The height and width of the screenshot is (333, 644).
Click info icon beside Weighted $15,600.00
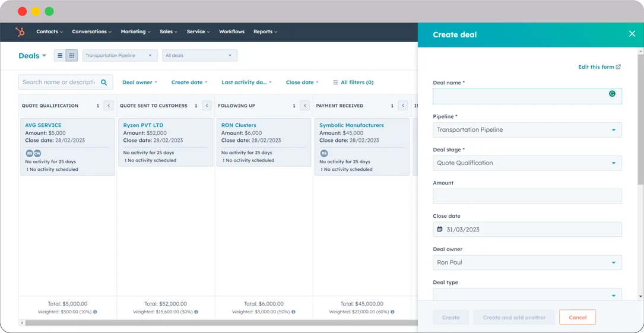coord(196,312)
